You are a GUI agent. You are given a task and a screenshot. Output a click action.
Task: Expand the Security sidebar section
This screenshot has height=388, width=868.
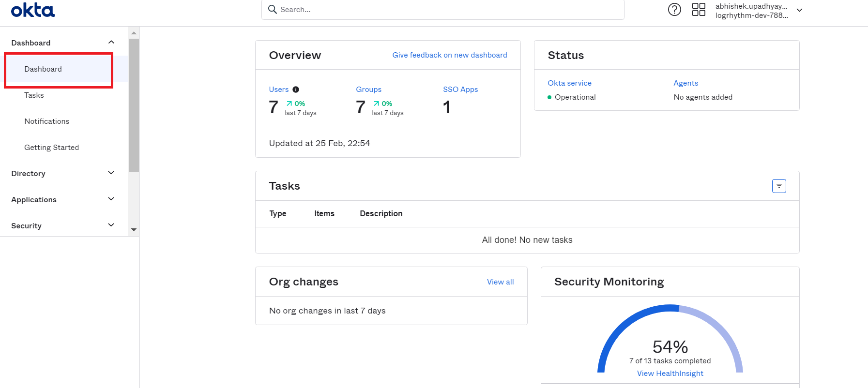(x=111, y=225)
